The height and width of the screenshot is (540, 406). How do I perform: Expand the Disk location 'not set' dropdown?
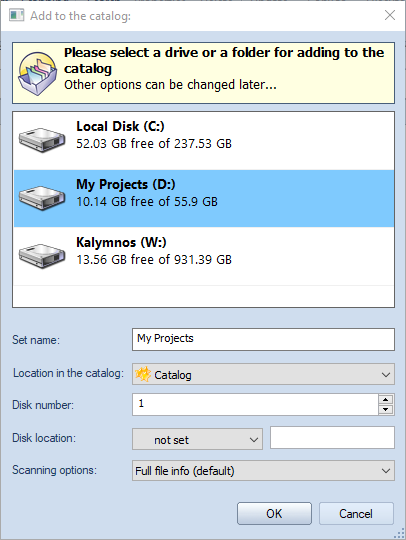pos(197,439)
